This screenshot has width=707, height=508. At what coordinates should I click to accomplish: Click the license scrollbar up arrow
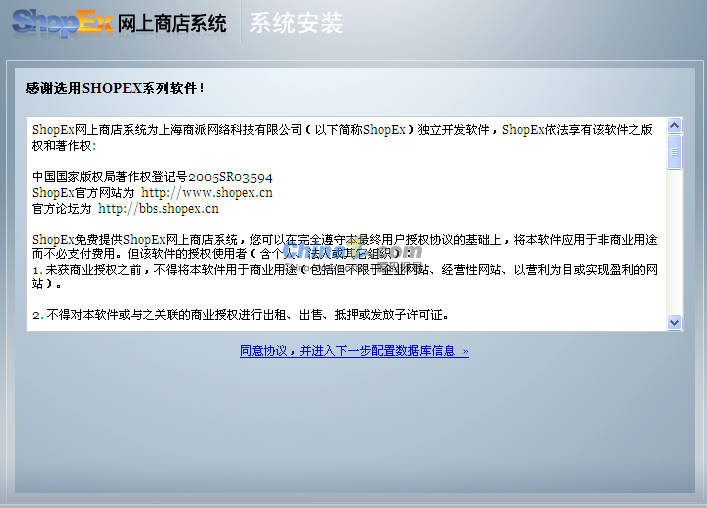(675, 125)
